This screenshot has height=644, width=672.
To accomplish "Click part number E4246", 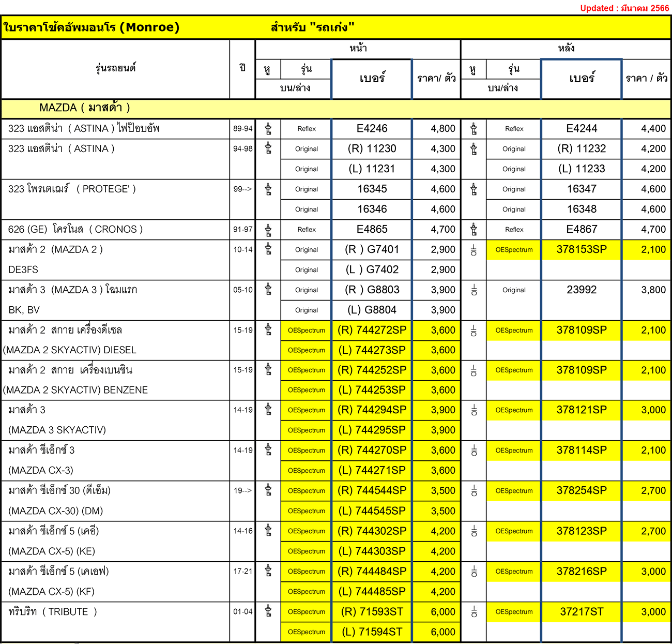I will pyautogui.click(x=372, y=128).
